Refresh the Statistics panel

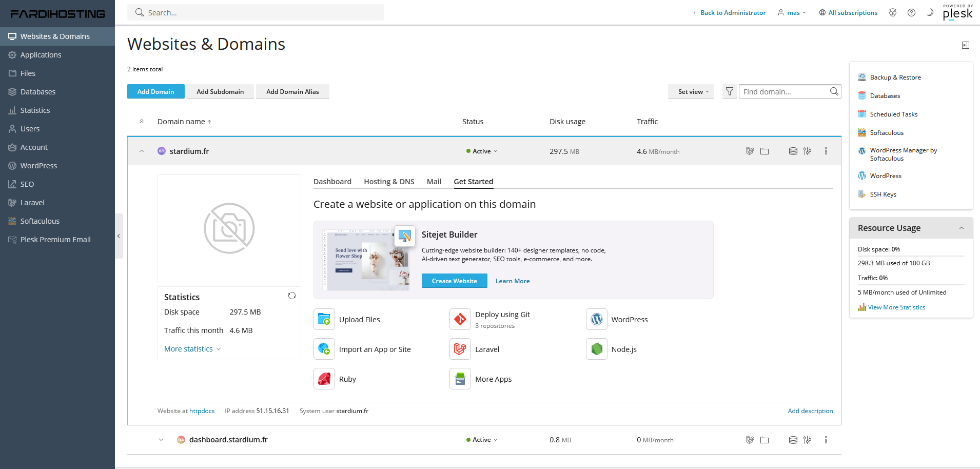(292, 296)
